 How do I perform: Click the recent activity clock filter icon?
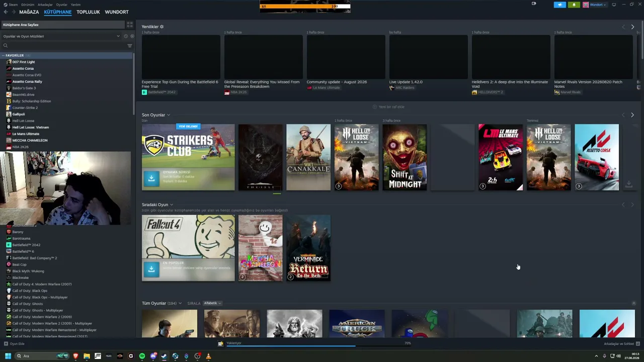pos(126,36)
